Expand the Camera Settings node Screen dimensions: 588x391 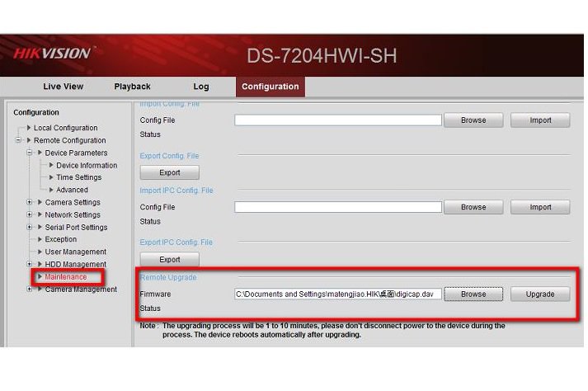pyautogui.click(x=29, y=202)
